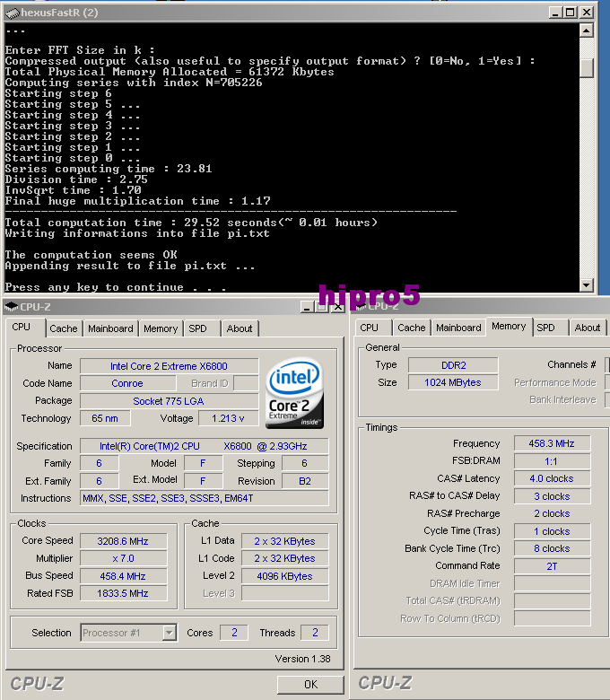Click the Specification field with 'X6800 @ 2.93GHz'
610x700 pixels.
205,446
